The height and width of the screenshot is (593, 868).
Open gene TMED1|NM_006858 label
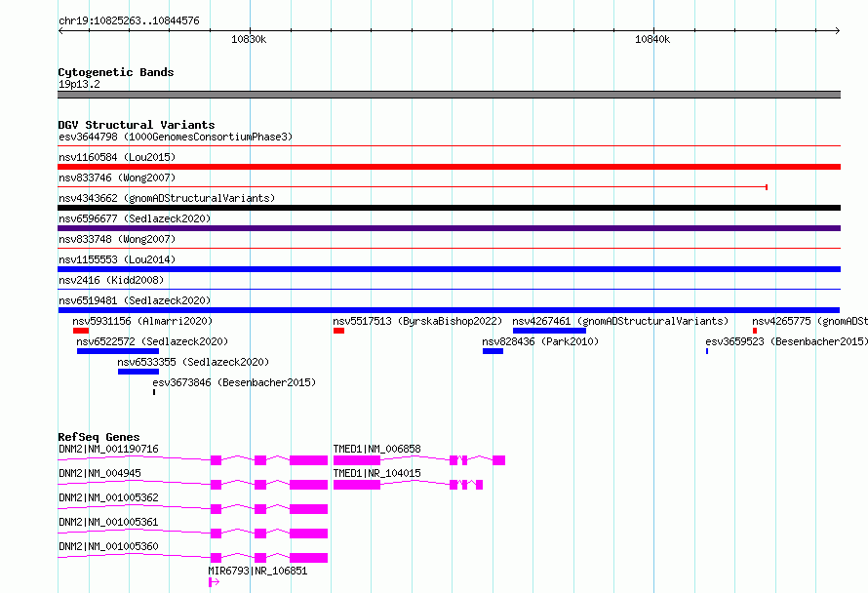(376, 449)
